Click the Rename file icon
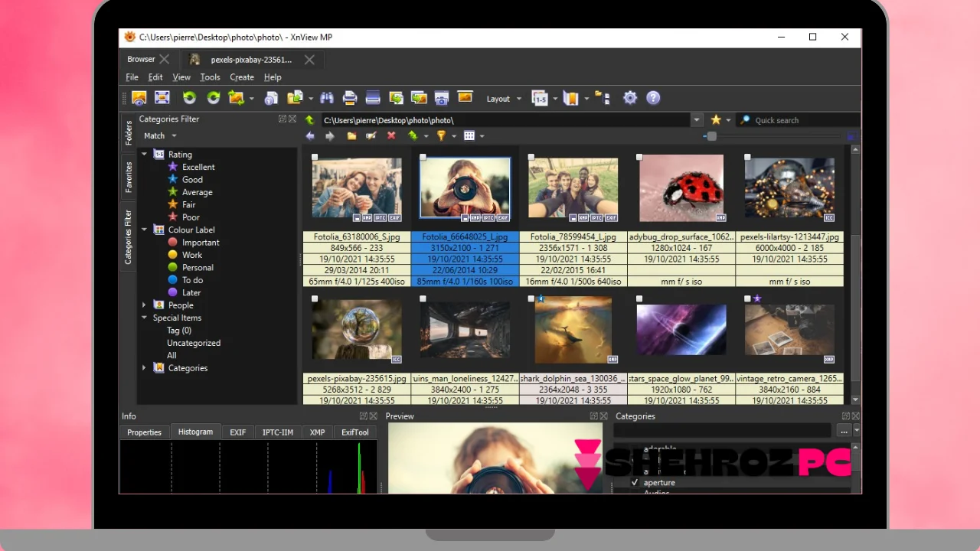This screenshot has height=551, width=980. tap(371, 136)
